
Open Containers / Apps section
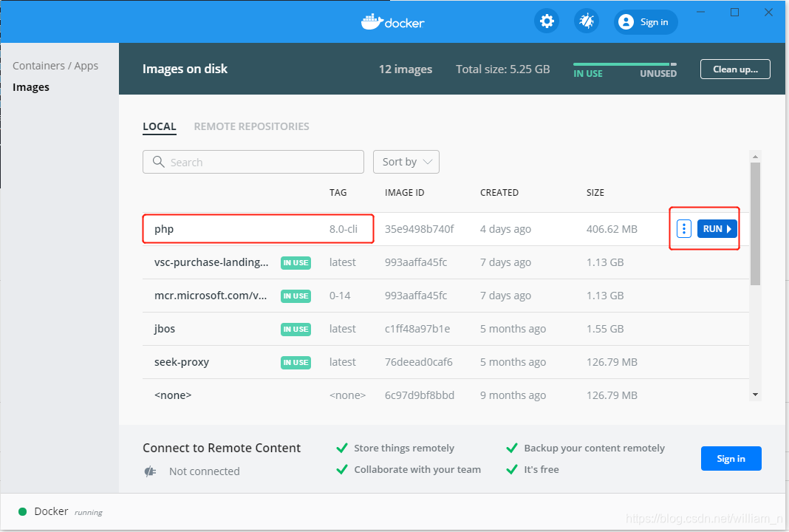tap(55, 66)
